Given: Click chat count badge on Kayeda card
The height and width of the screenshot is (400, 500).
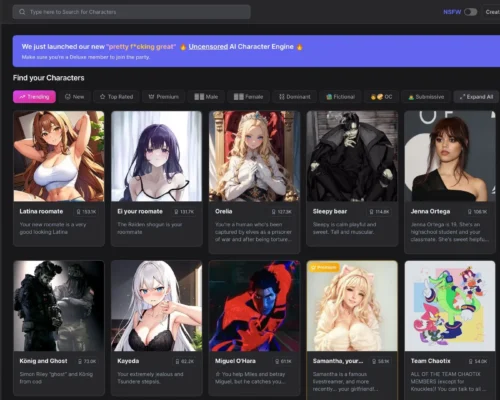Looking at the screenshot, I should [185, 361].
